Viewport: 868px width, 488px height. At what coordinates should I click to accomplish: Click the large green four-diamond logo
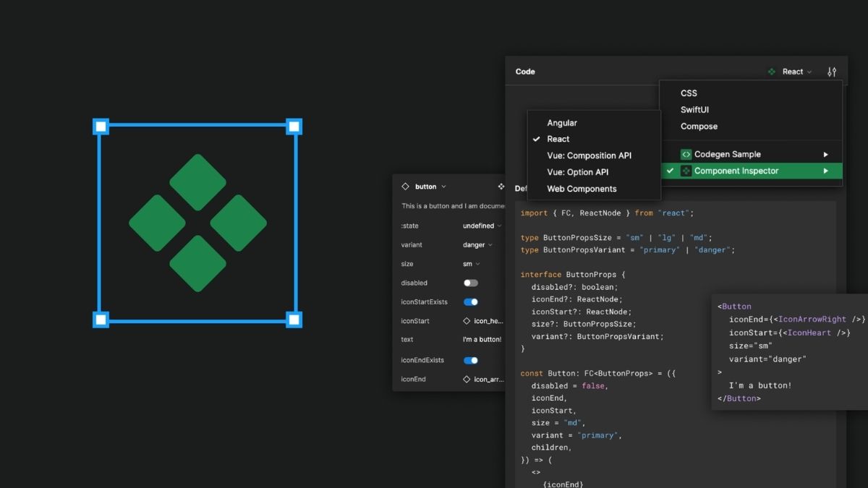point(197,223)
